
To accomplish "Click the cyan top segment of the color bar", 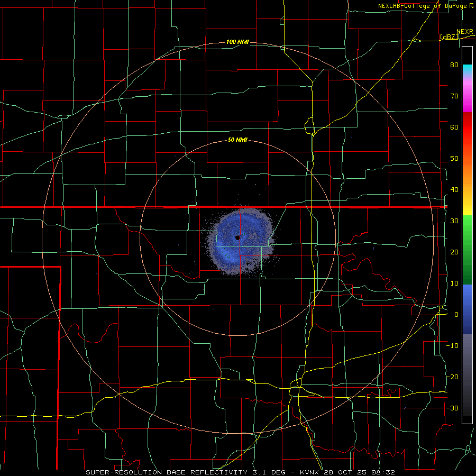I will [x=467, y=70].
